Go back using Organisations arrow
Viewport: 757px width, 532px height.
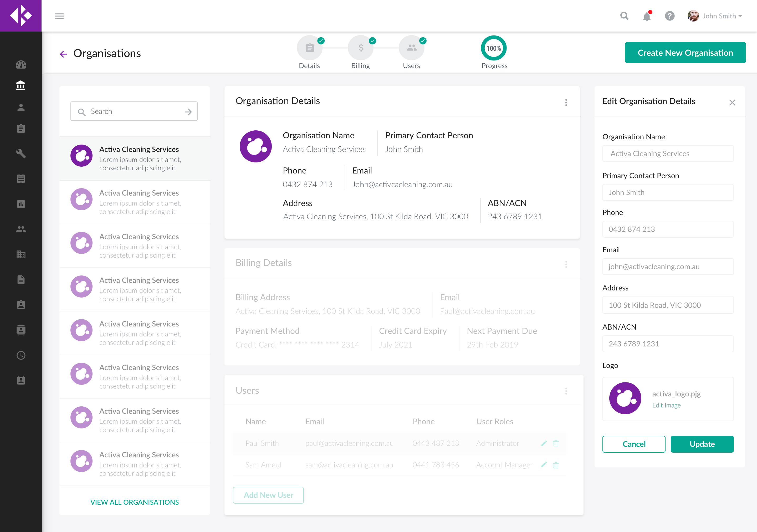click(63, 54)
